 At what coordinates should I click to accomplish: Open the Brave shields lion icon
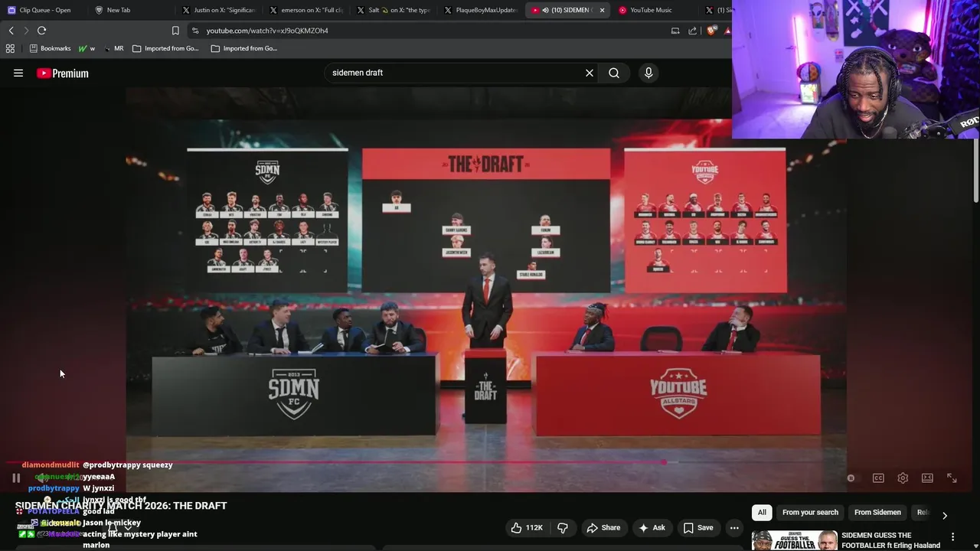pos(712,31)
